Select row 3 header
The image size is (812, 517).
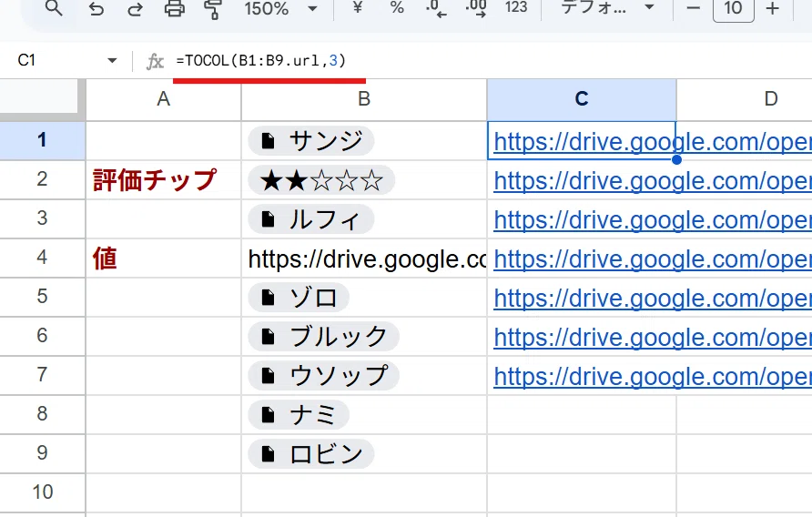coord(42,218)
